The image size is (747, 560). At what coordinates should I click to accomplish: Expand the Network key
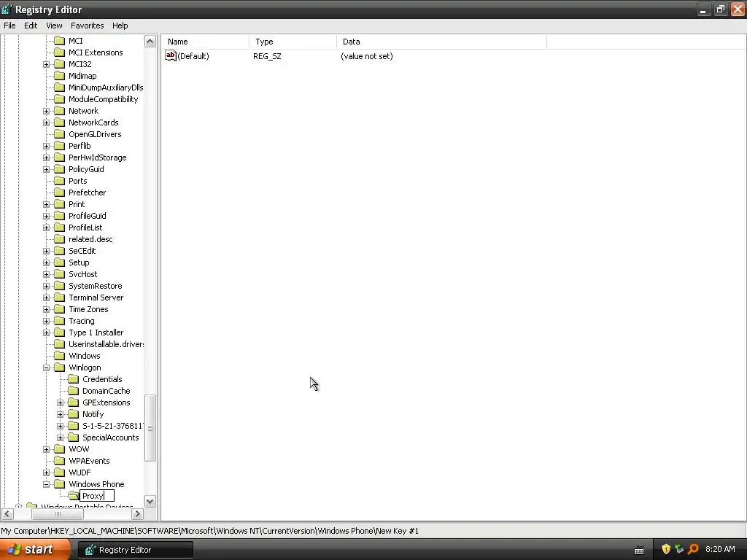[46, 111]
